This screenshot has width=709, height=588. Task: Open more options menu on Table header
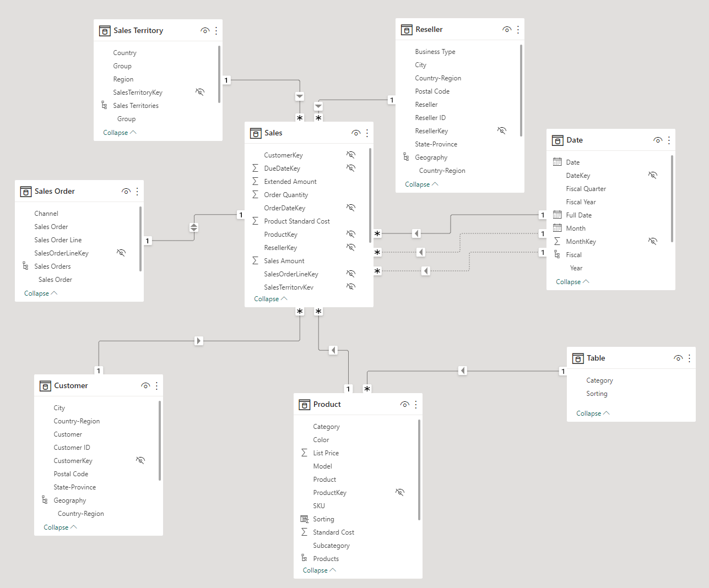[x=689, y=358]
